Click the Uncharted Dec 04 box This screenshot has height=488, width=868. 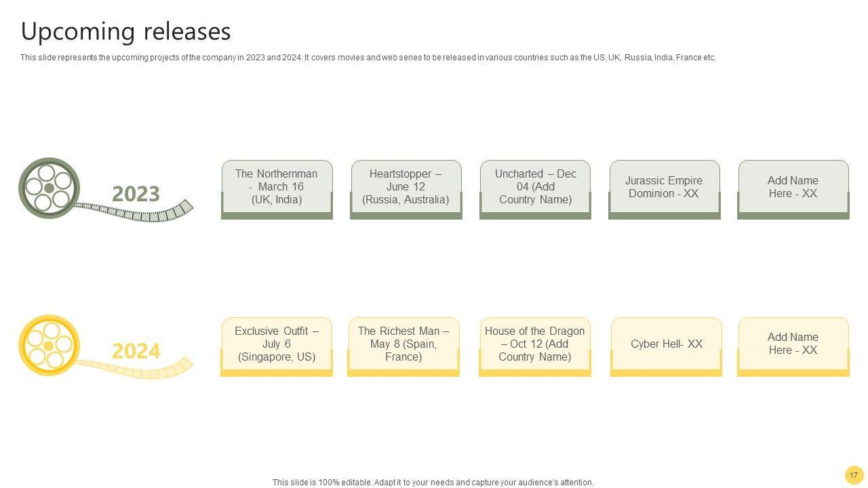click(535, 187)
